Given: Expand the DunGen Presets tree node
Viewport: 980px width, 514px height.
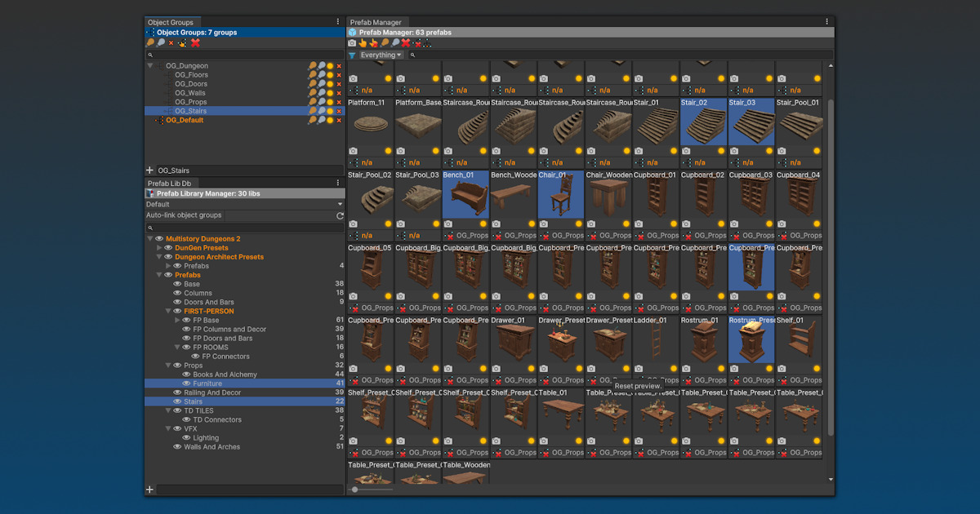Looking at the screenshot, I should click(x=161, y=246).
